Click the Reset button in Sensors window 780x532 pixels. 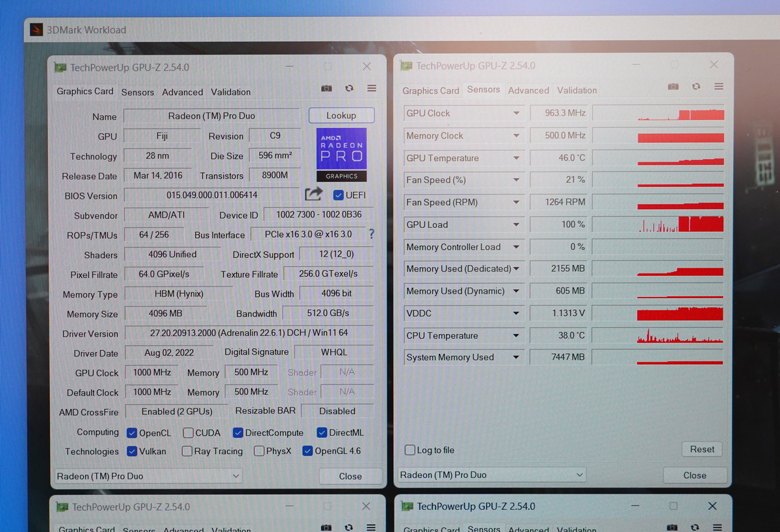pos(702,449)
